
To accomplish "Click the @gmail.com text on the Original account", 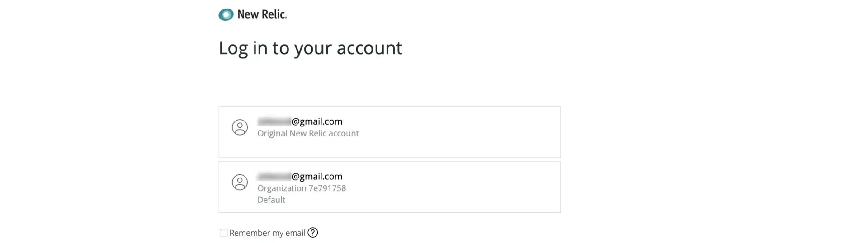I will coord(317,121).
